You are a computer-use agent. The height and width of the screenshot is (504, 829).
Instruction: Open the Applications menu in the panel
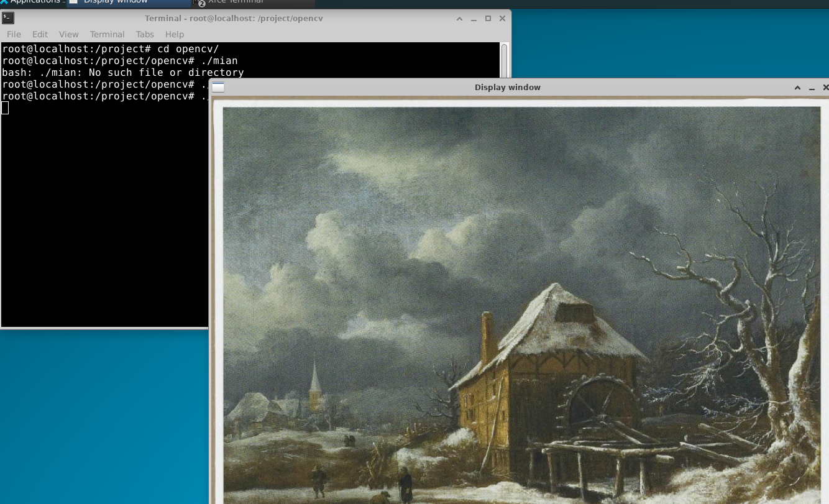[x=32, y=2]
